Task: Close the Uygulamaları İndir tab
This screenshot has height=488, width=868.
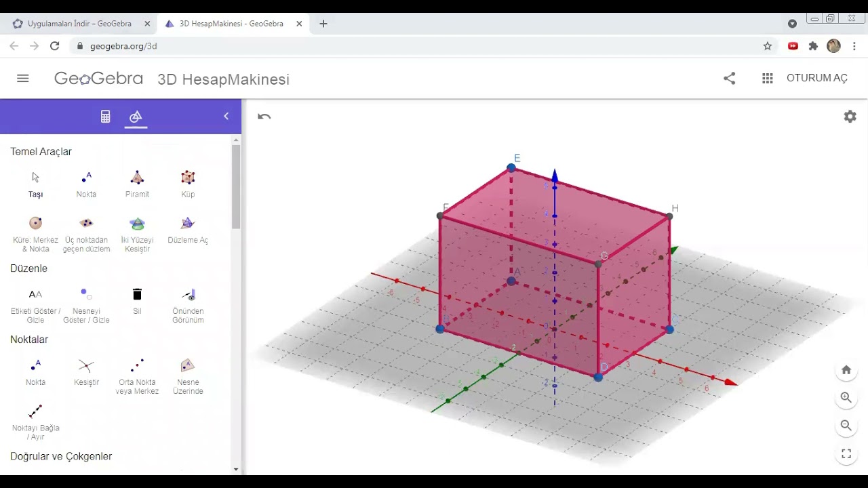Action: [x=147, y=24]
